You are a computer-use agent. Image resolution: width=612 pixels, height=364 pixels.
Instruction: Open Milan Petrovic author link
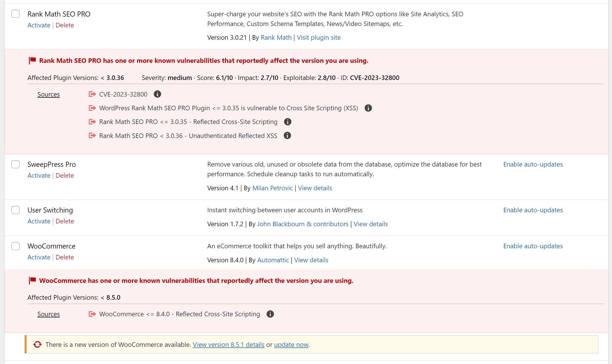pos(273,188)
